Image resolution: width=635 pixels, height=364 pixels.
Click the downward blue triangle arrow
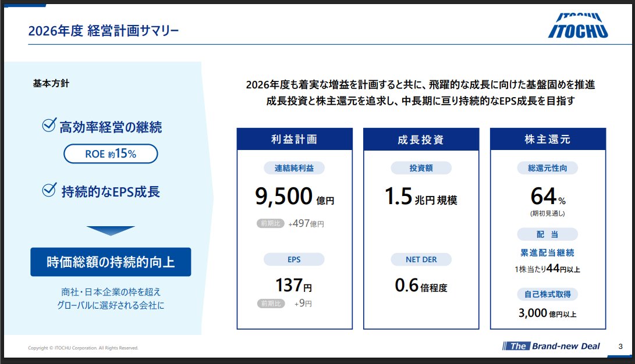(x=111, y=230)
